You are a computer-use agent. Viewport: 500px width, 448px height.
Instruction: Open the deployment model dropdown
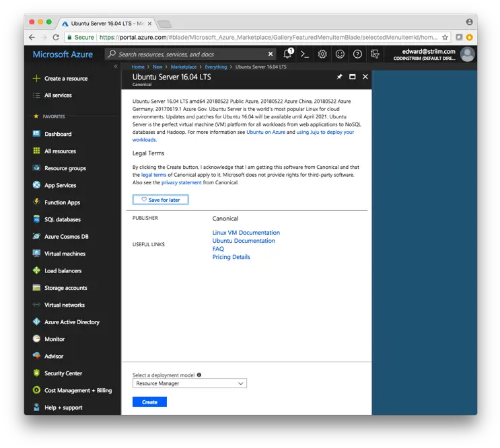tap(189, 383)
